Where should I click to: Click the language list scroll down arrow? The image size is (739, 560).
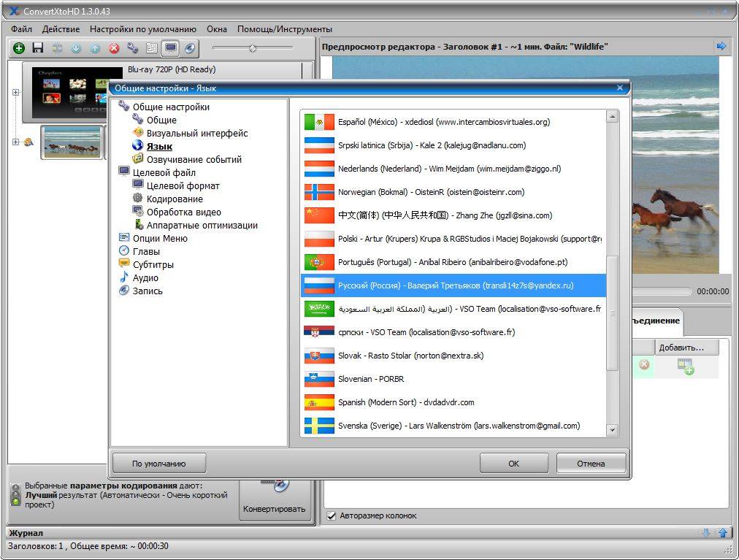(612, 429)
